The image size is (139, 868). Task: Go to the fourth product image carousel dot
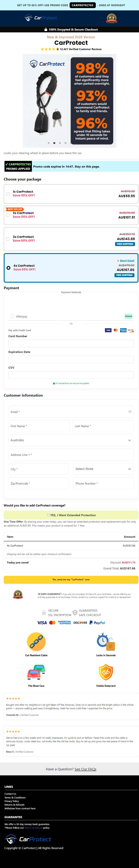click(65, 143)
